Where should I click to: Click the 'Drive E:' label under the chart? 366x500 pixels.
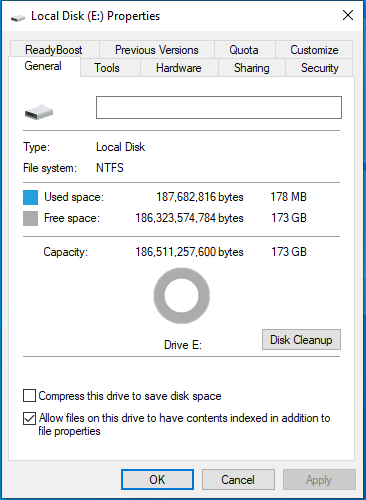click(x=183, y=345)
